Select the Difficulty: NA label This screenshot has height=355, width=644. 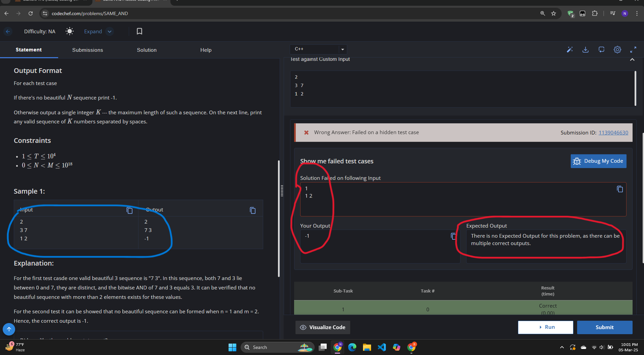pos(40,31)
